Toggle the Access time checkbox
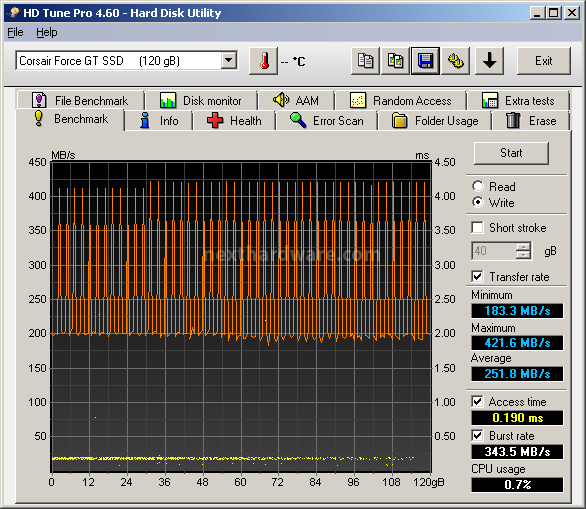This screenshot has width=586, height=509. pos(477,401)
